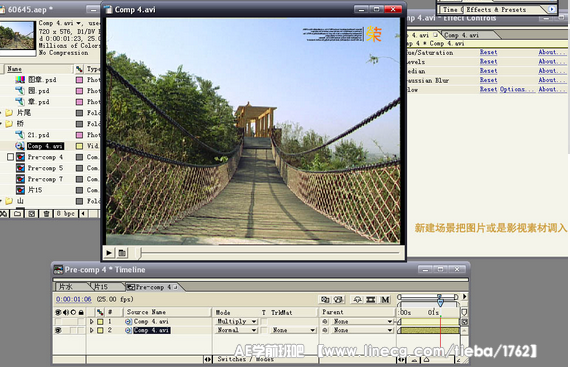
Task: Click the scrub slider in Comp 4.avi window
Action: point(139,253)
